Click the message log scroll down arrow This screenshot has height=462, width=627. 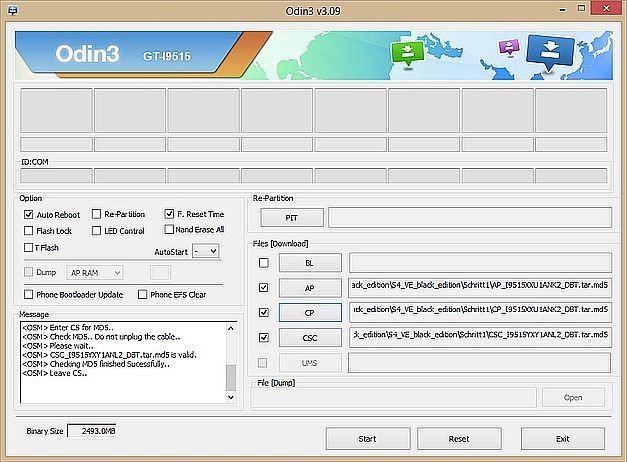pos(231,397)
